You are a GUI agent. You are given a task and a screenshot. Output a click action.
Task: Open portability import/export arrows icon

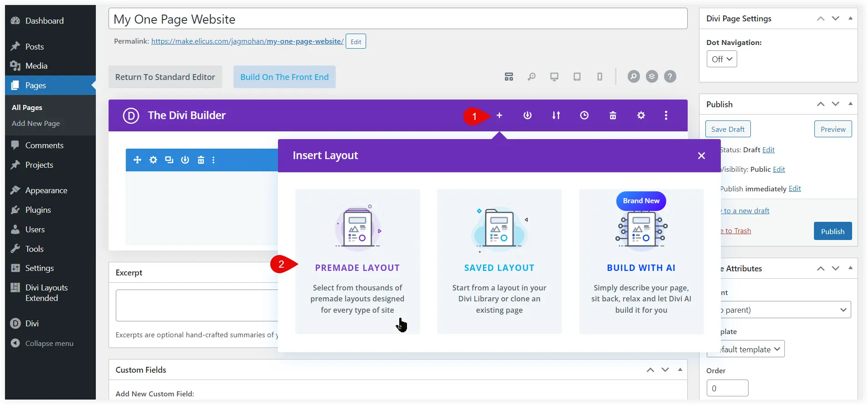click(556, 115)
